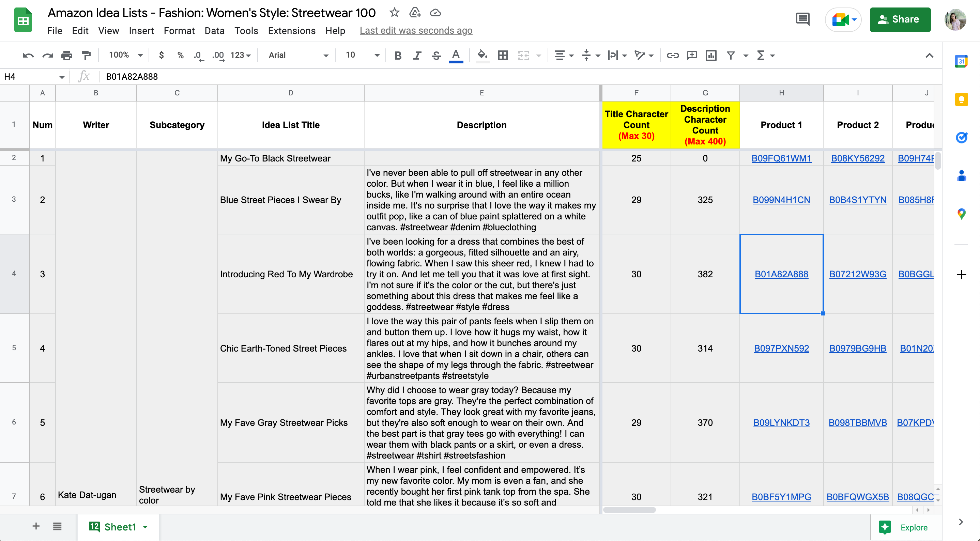Open the Sheets home icon
Image resolution: width=980 pixels, height=541 pixels.
tap(23, 20)
